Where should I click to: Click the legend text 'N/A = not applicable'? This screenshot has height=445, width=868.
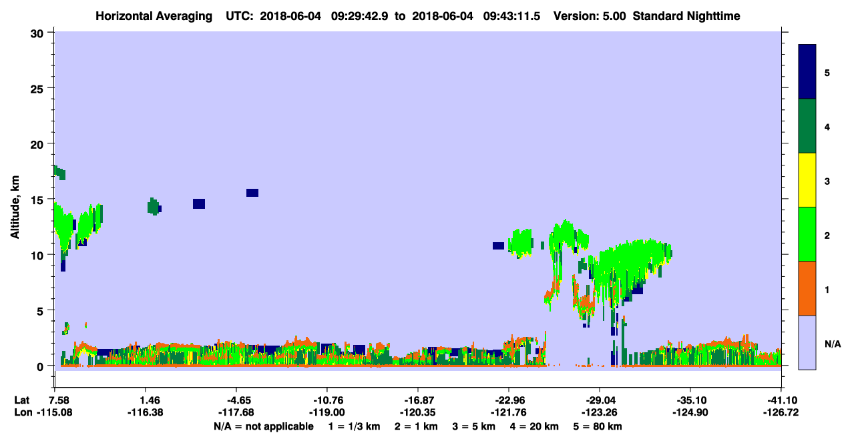point(264,426)
